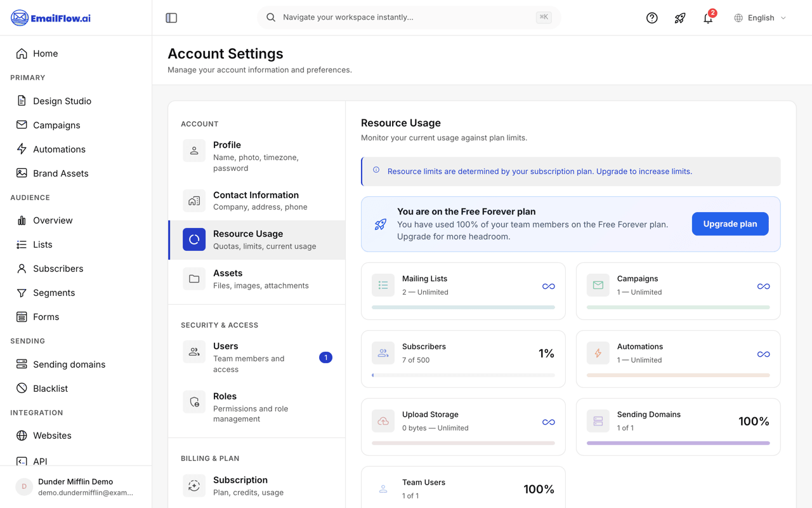Image resolution: width=812 pixels, height=508 pixels.
Task: Open the Users team members section
Action: click(x=257, y=358)
